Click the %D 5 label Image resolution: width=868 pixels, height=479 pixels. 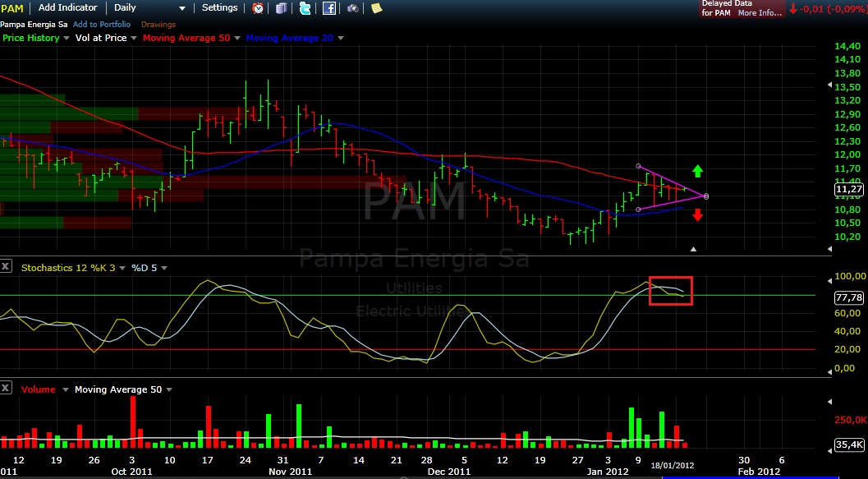(x=144, y=268)
